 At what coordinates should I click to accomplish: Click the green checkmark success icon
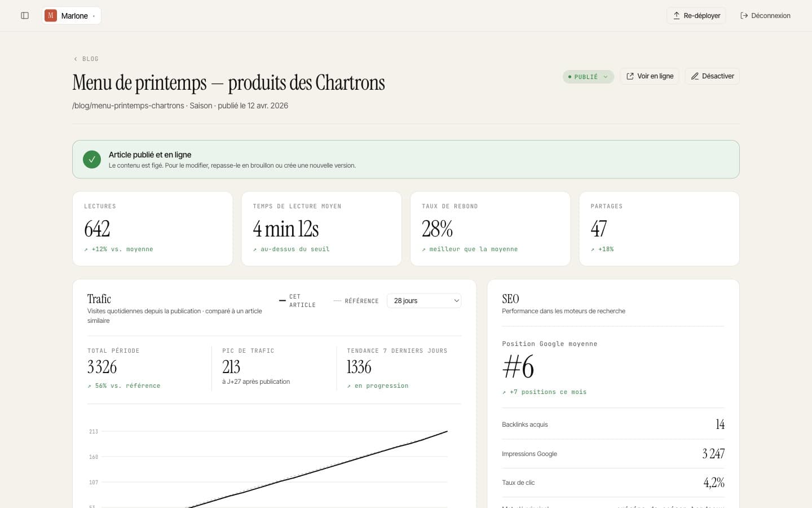pos(92,160)
